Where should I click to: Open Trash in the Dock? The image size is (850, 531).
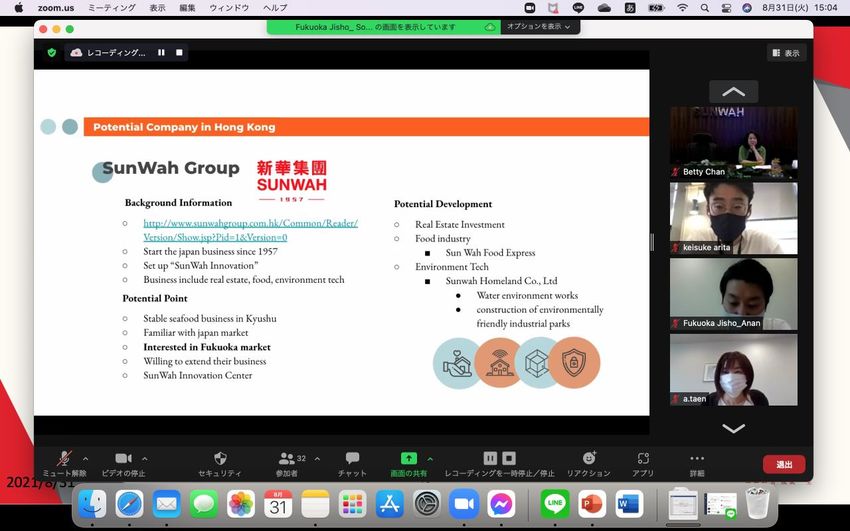757,504
